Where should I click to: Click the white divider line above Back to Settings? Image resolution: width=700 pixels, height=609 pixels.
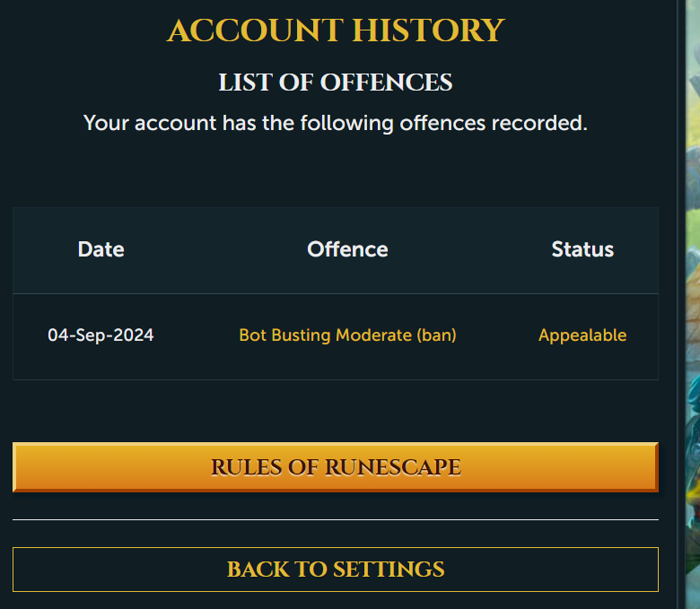point(336,519)
